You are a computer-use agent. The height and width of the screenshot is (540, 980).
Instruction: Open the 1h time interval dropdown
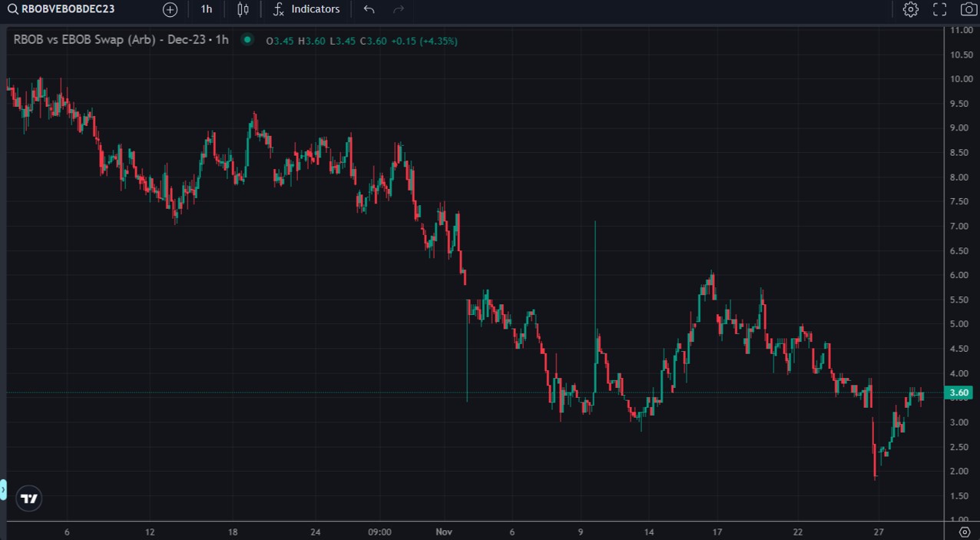tap(206, 9)
